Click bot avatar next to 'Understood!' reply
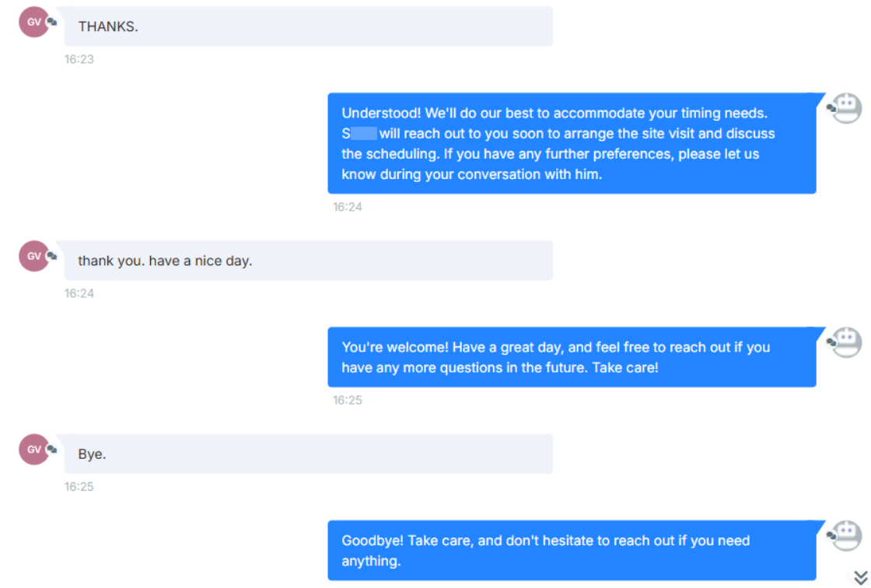 tap(845, 107)
